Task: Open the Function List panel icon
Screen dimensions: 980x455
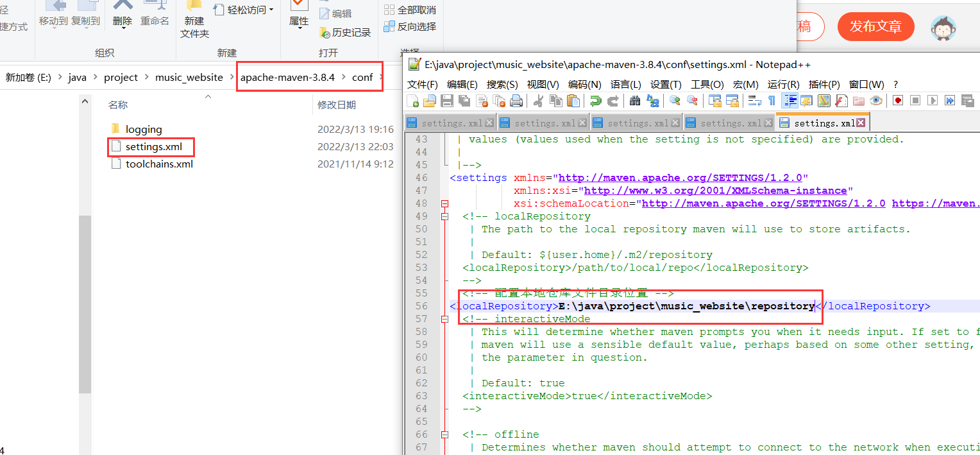Action: point(841,101)
